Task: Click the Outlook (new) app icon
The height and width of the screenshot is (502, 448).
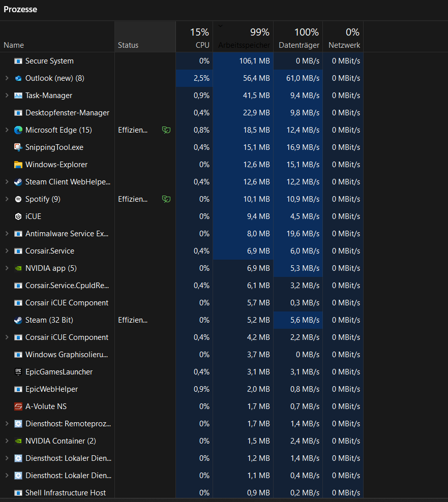Action: (x=18, y=78)
